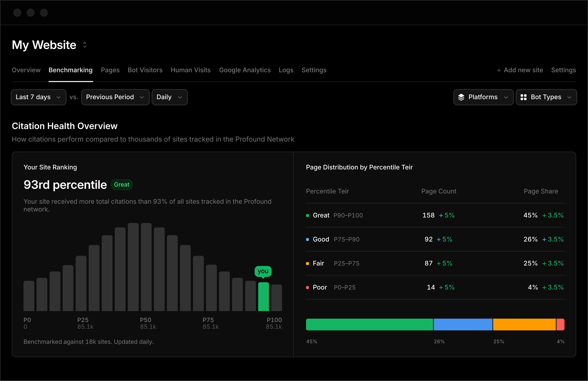Viewport: 588px width, 381px height.
Task: Open the Bot Visitors tab
Action: click(x=145, y=70)
